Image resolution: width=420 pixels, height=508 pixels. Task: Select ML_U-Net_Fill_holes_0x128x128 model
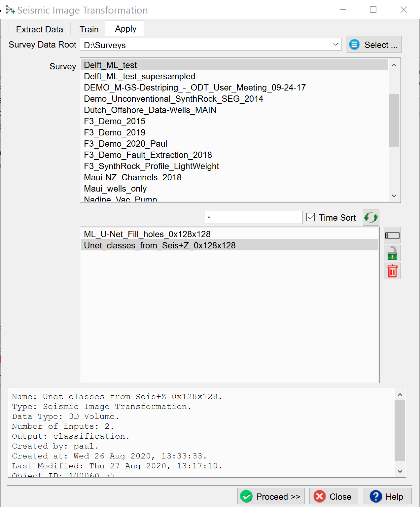coord(147,234)
